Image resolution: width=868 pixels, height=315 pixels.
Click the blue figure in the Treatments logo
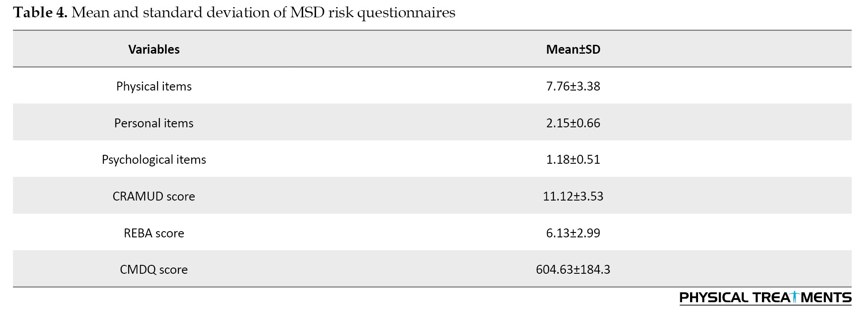(x=794, y=297)
